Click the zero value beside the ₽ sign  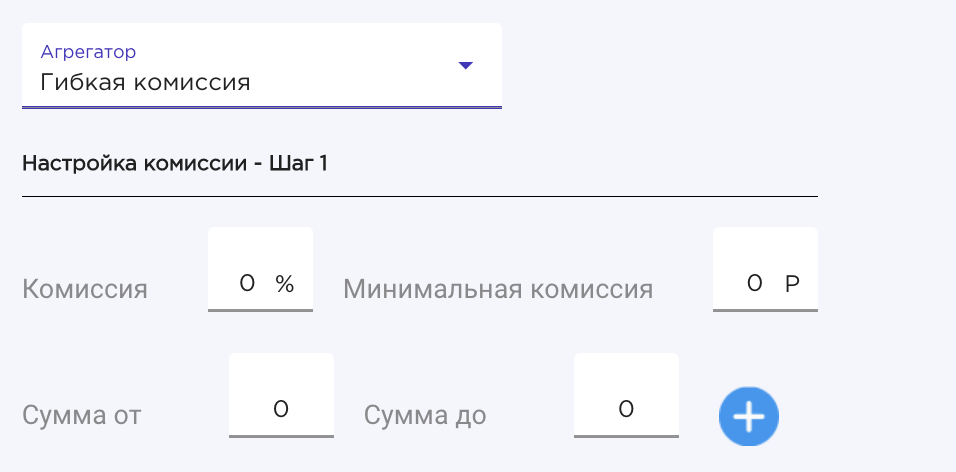pos(754,284)
